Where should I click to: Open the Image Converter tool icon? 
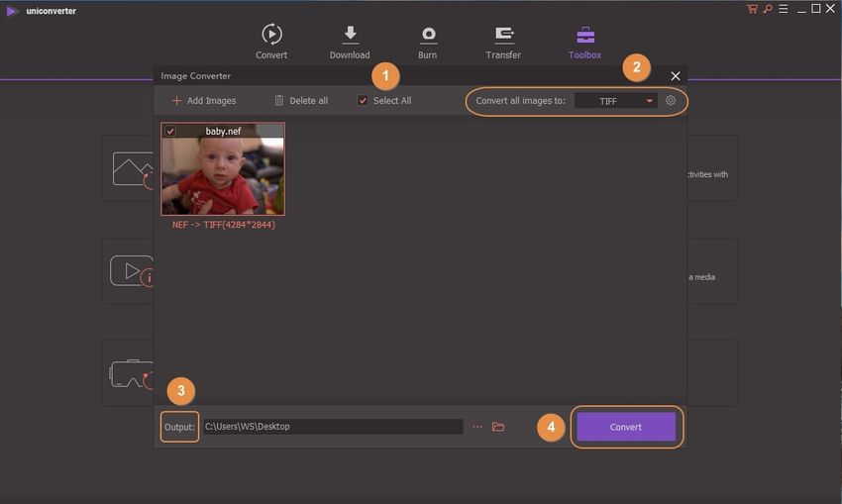[132, 168]
